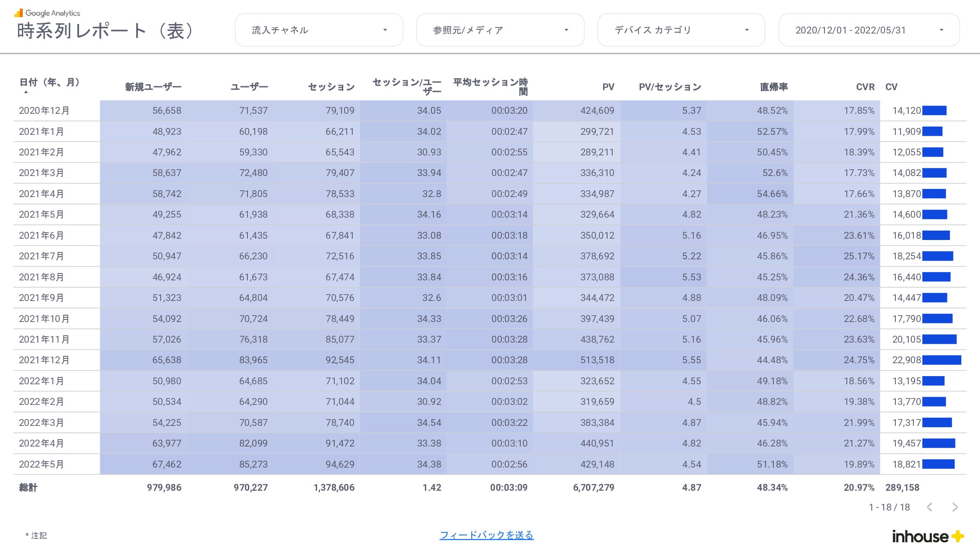The width and height of the screenshot is (980, 550).
Task: Click total CV value 289,158
Action: click(902, 487)
